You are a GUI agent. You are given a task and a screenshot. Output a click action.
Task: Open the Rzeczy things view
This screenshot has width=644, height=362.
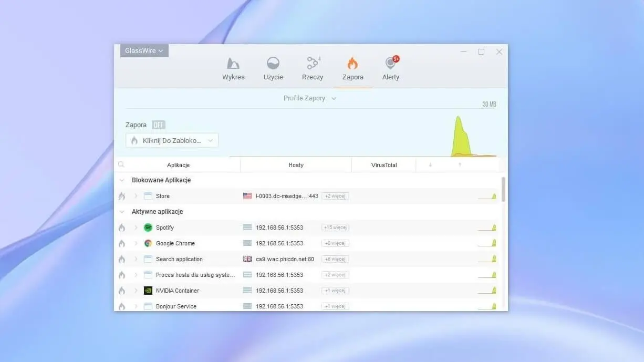tap(313, 69)
